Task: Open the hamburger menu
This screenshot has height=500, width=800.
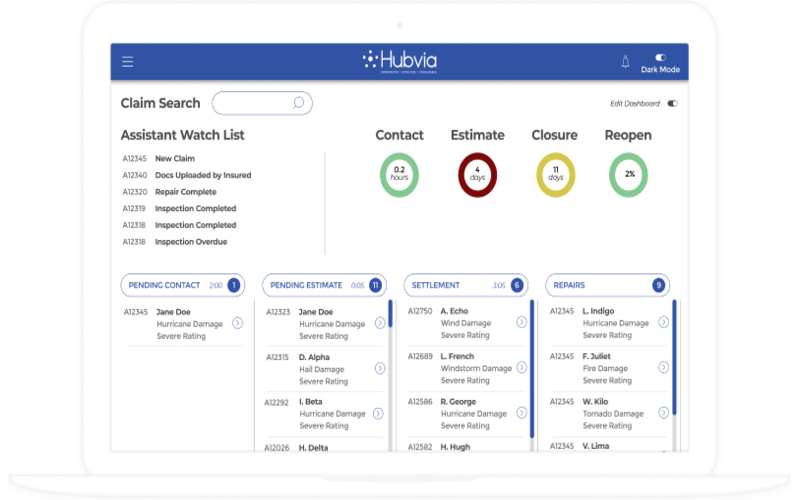Action: 128,62
